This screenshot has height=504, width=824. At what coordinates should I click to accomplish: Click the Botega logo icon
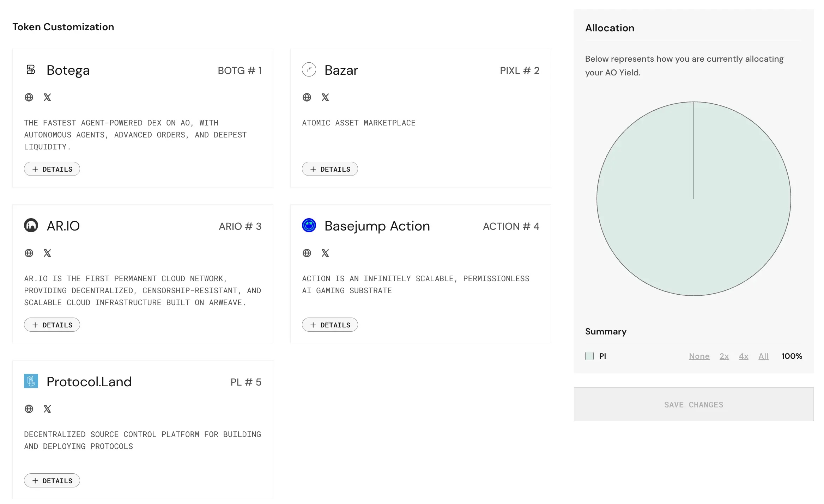[31, 69]
